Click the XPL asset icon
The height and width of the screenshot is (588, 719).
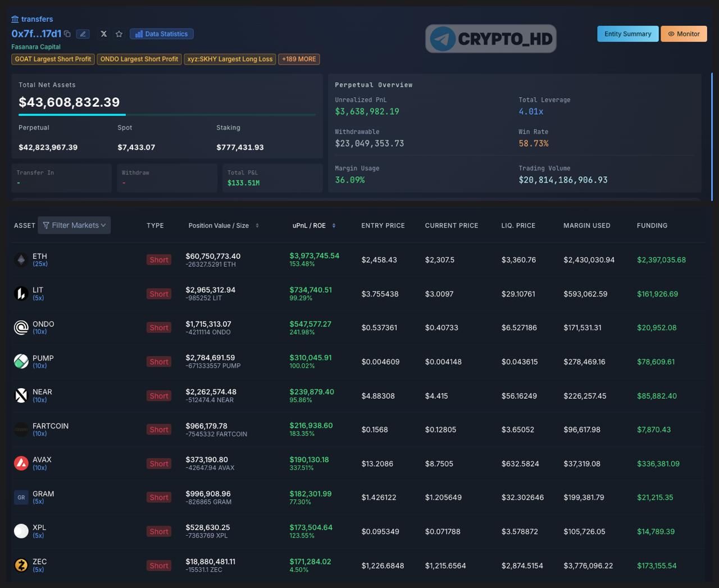point(21,531)
